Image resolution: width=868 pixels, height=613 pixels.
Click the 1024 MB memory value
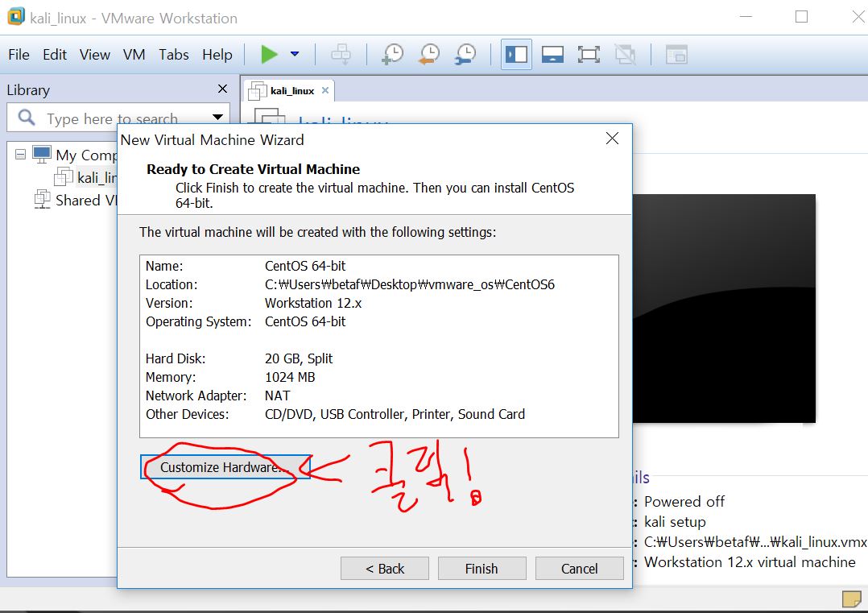[290, 377]
